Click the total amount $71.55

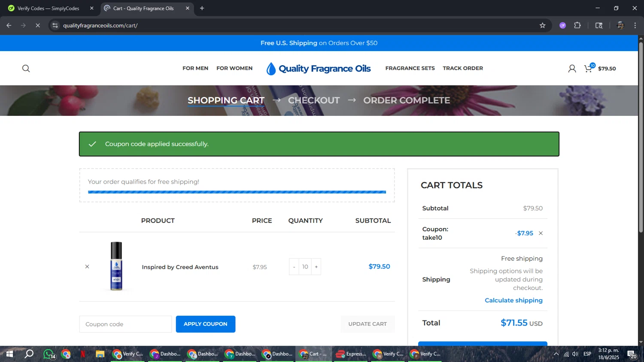point(514,323)
